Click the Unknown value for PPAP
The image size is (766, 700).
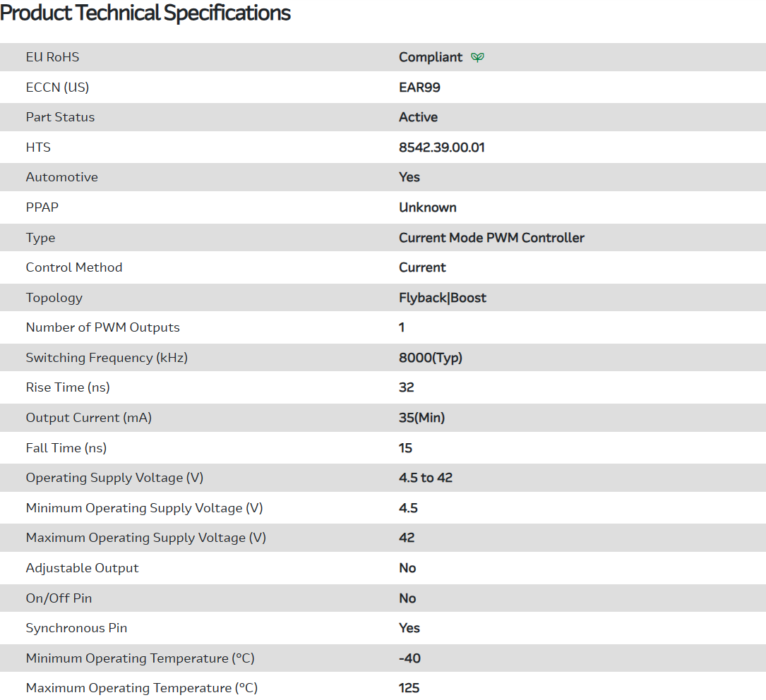point(427,207)
